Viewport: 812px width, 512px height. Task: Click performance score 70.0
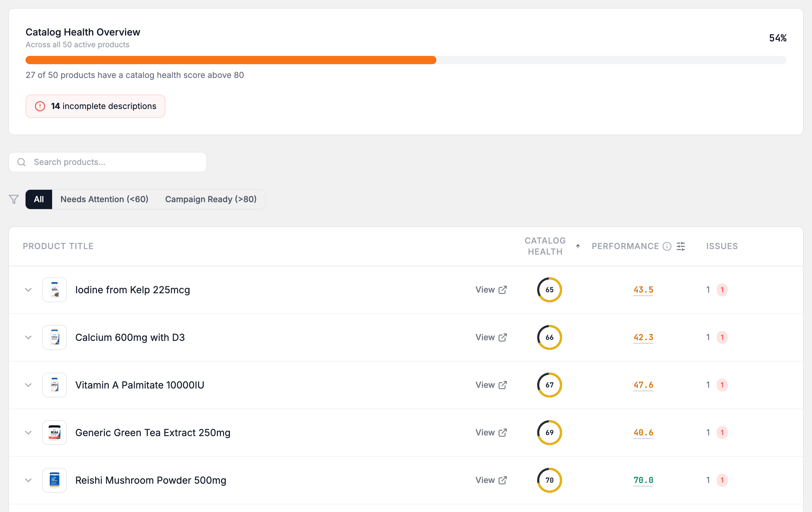point(644,480)
